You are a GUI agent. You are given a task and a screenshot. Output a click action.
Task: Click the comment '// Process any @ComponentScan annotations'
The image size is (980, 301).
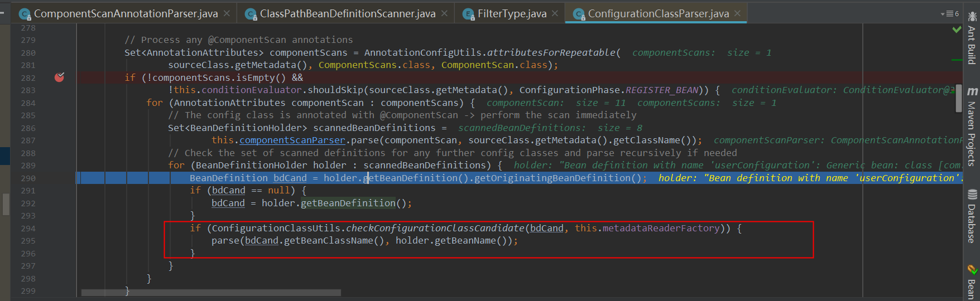[239, 40]
